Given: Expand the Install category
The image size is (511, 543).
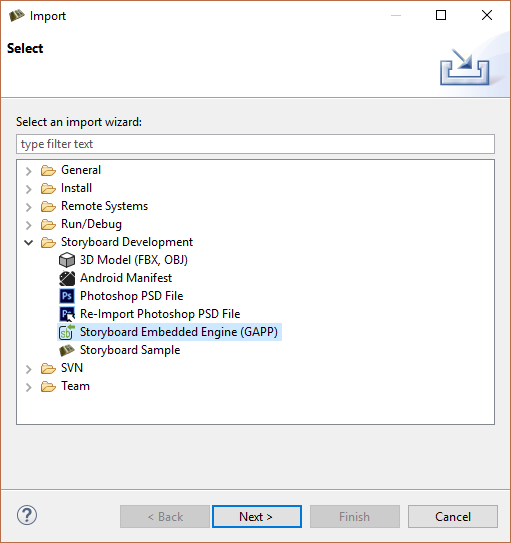Looking at the screenshot, I should point(29,188).
